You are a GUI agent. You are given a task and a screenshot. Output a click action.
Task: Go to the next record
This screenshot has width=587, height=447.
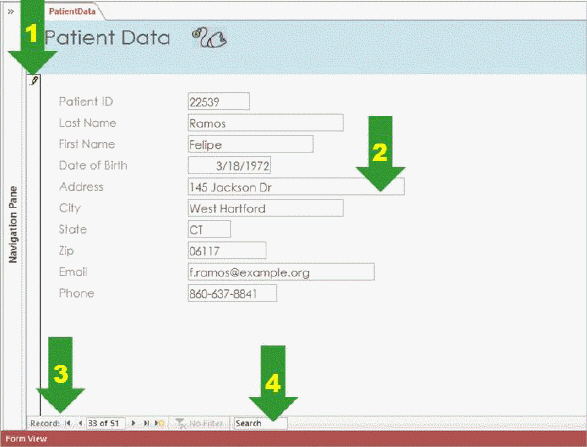pyautogui.click(x=134, y=423)
